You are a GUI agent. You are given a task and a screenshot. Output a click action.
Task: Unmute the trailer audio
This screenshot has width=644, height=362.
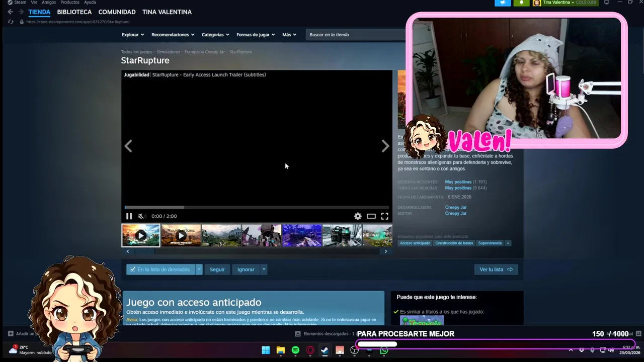[142, 216]
